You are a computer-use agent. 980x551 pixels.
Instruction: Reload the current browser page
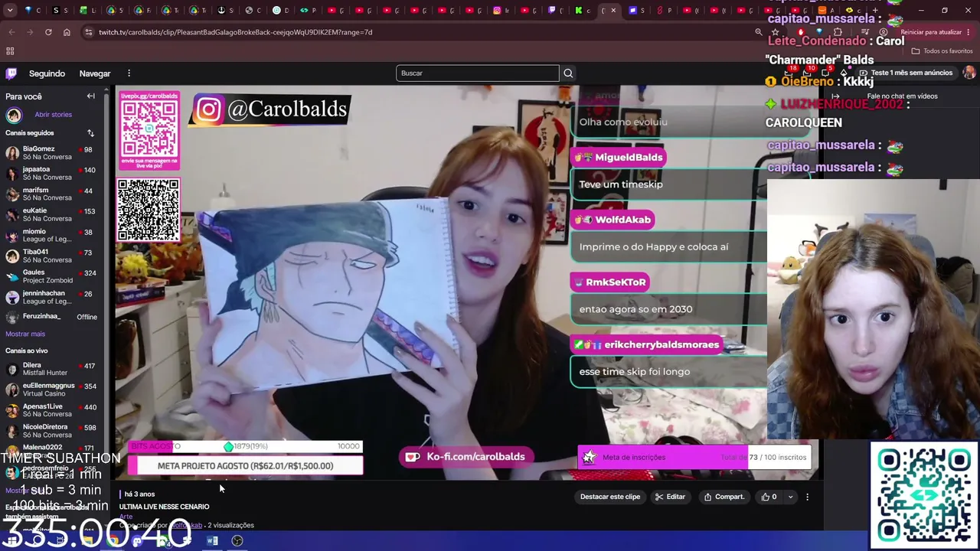tap(48, 32)
